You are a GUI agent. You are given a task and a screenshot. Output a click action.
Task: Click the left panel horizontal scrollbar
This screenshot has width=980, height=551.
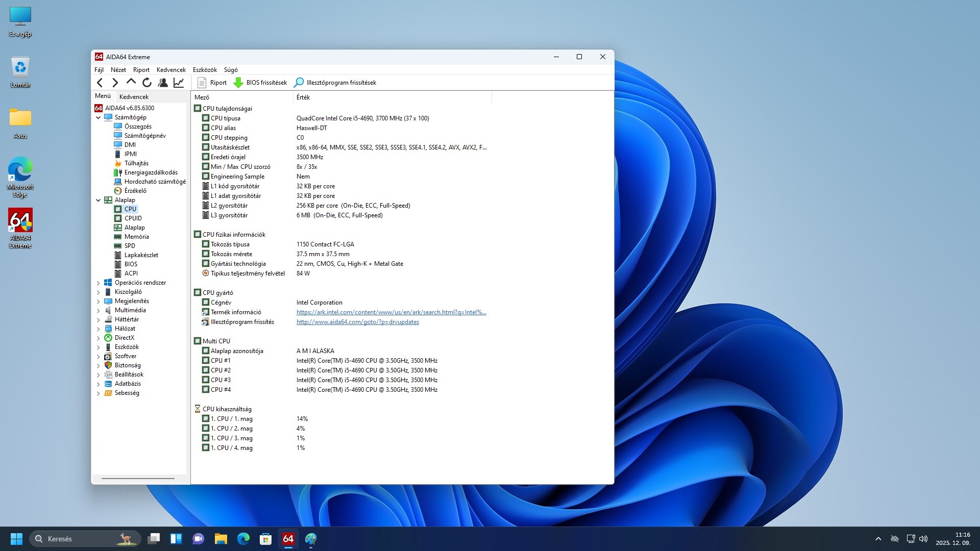[x=138, y=479]
